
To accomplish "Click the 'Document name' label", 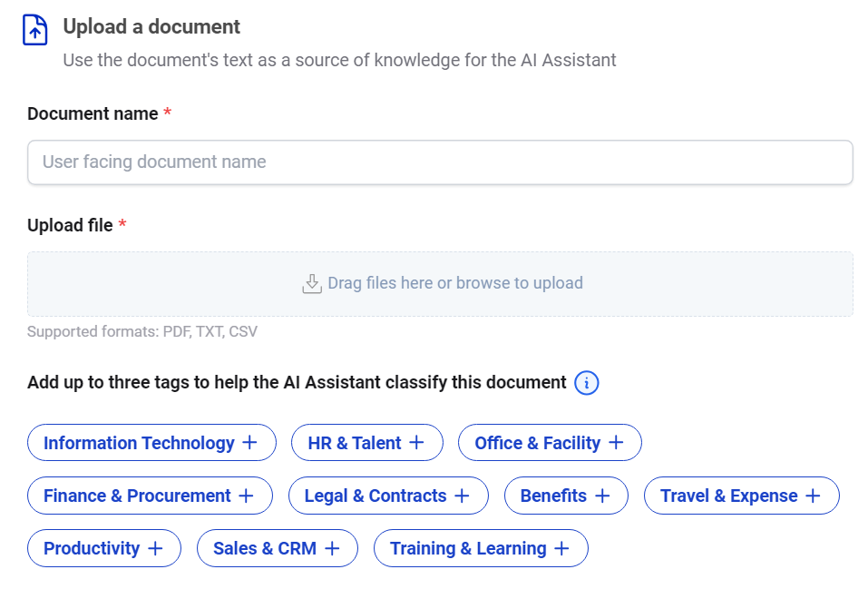I will click(93, 113).
